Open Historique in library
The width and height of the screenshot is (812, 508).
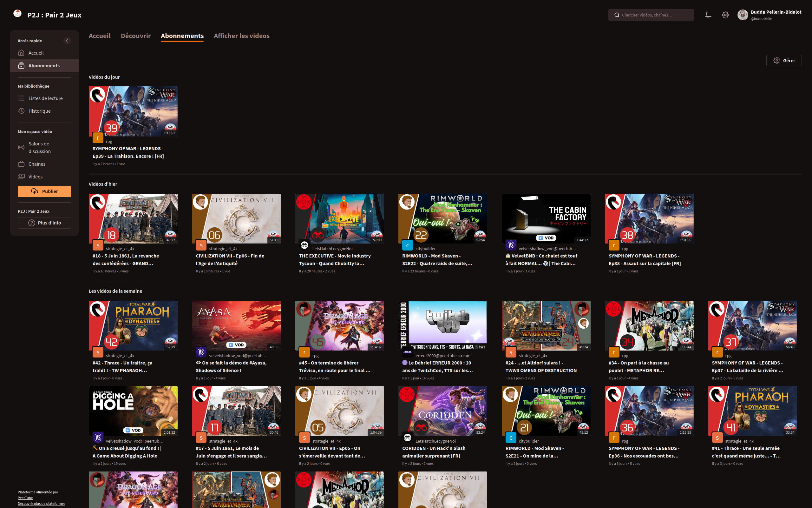[x=44, y=111]
